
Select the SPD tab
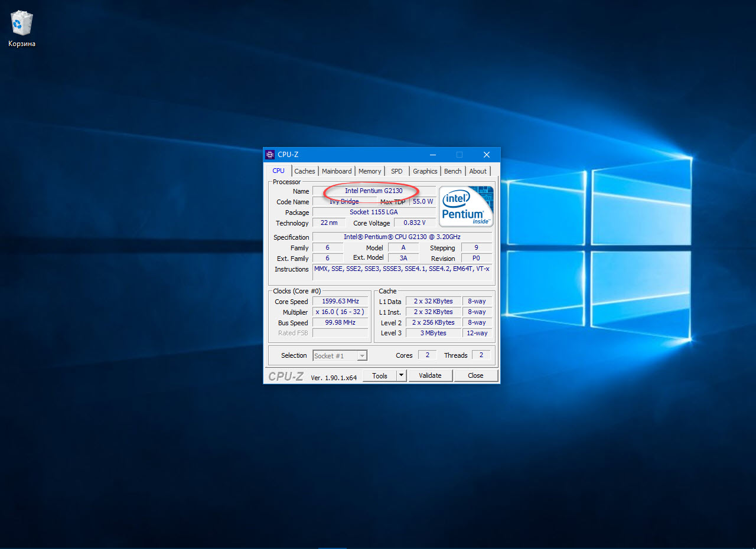point(397,171)
